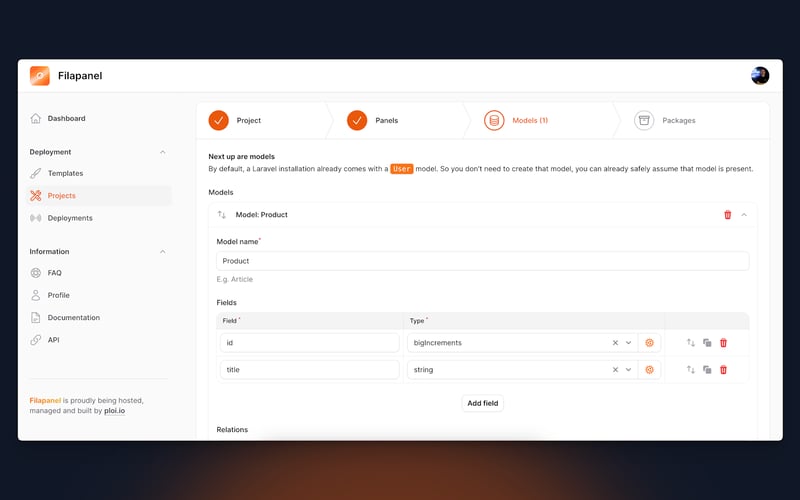The image size is (800, 500).
Task: Click the Add field button
Action: pyautogui.click(x=483, y=403)
